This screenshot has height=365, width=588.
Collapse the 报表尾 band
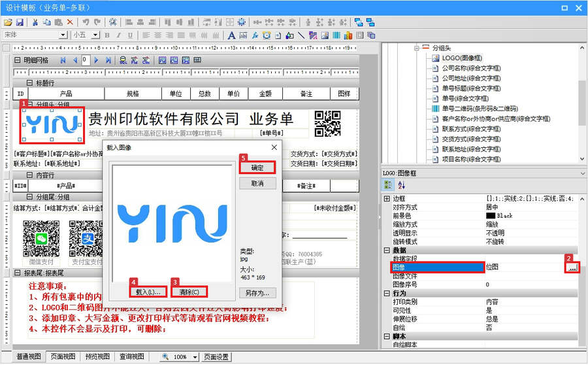[17, 273]
